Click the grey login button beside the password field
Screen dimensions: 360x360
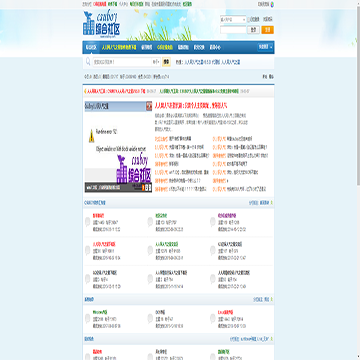(253, 30)
